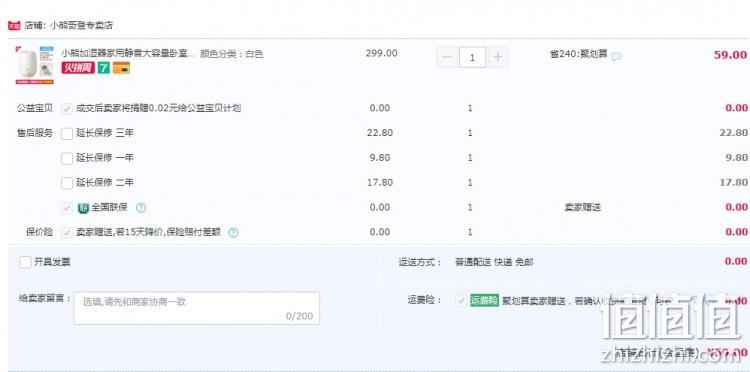Check 延长保修 二年 warranty option

click(x=67, y=183)
